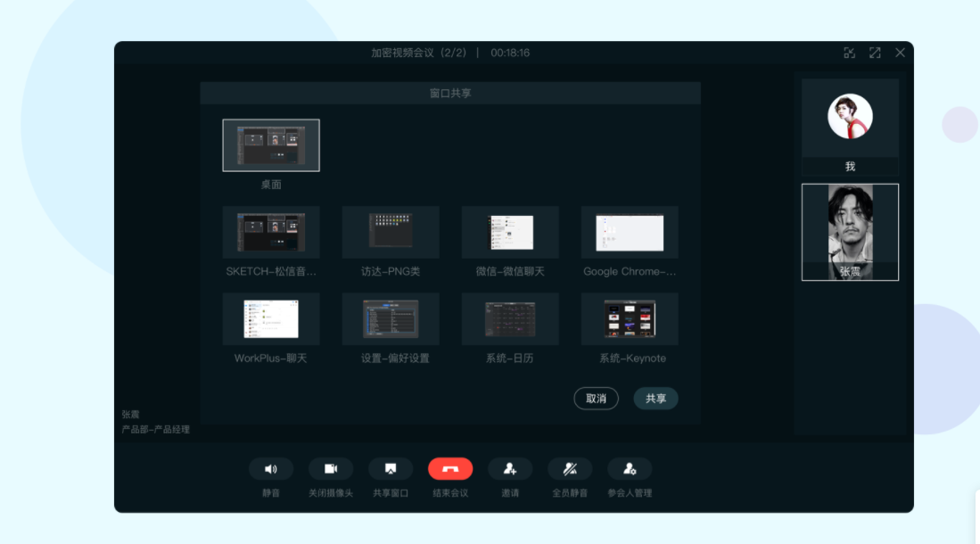Expand the meeting window to fullscreen

pos(875,54)
